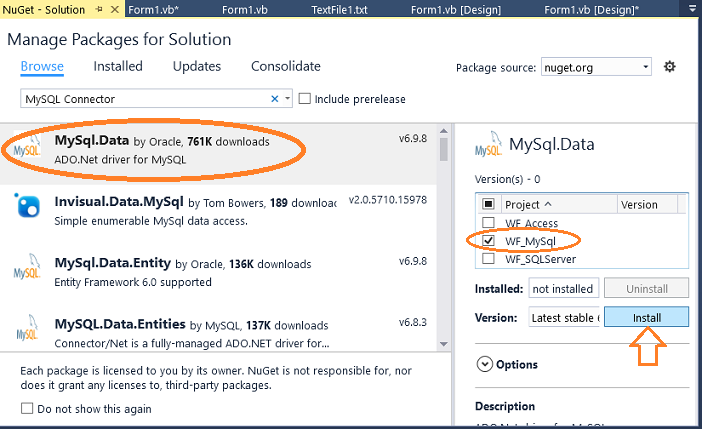The image size is (702, 429).
Task: Open the package source dropdown
Action: click(596, 67)
